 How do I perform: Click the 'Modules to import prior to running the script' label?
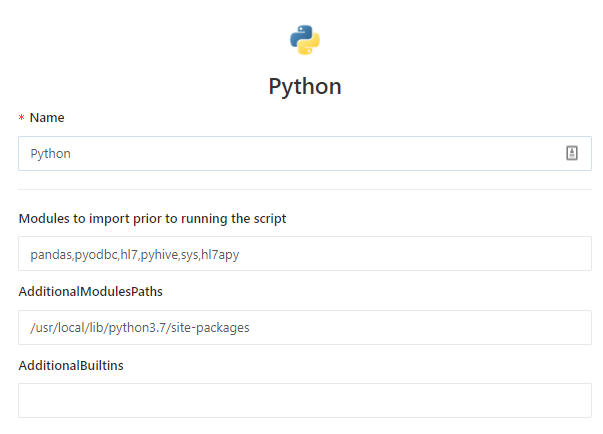152,219
